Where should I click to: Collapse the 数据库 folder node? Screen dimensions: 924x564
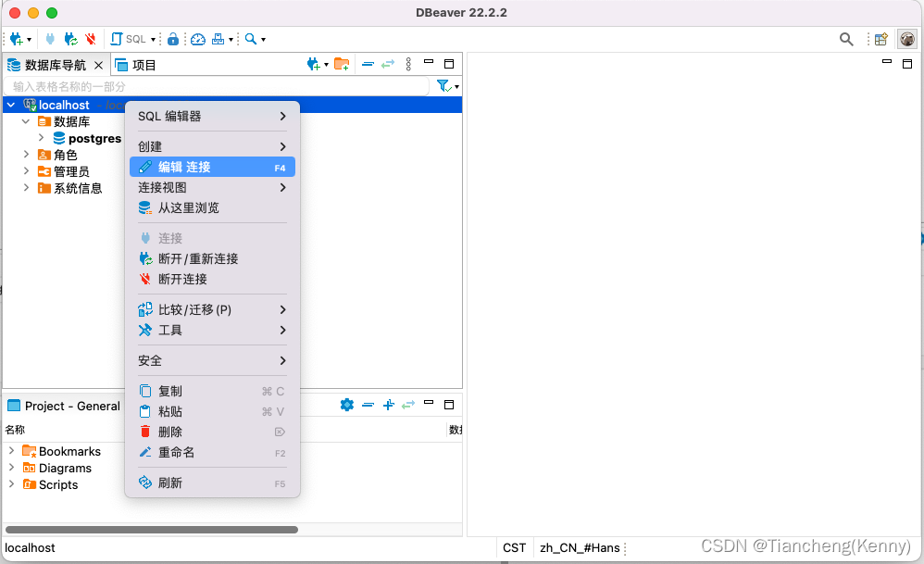pos(26,121)
